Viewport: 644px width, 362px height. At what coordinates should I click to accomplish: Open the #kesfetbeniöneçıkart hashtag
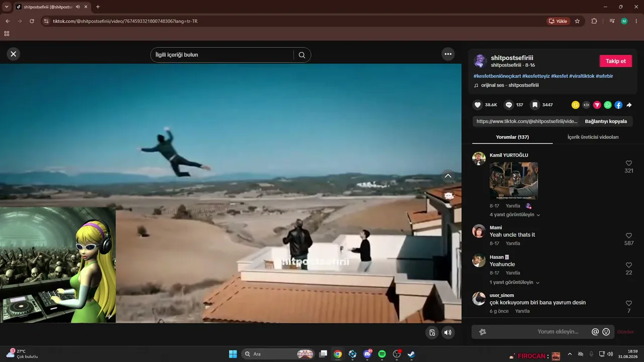[x=497, y=76]
